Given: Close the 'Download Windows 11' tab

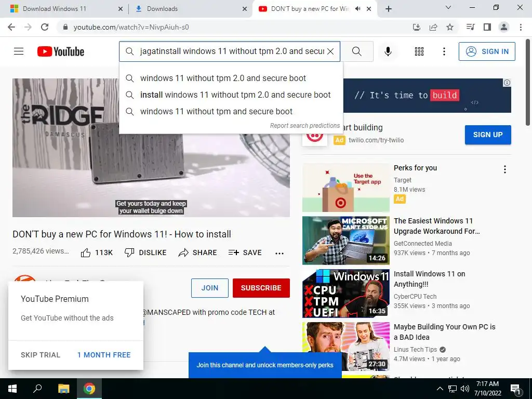Looking at the screenshot, I should (x=120, y=9).
